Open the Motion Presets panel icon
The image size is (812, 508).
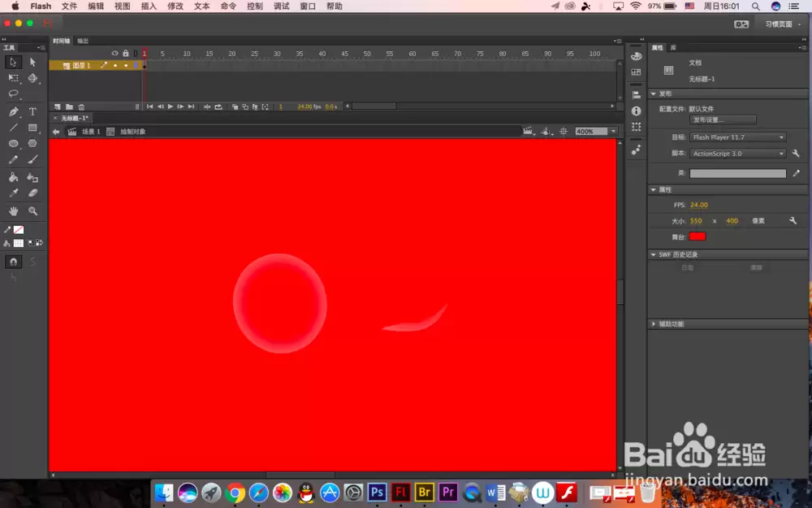637,150
